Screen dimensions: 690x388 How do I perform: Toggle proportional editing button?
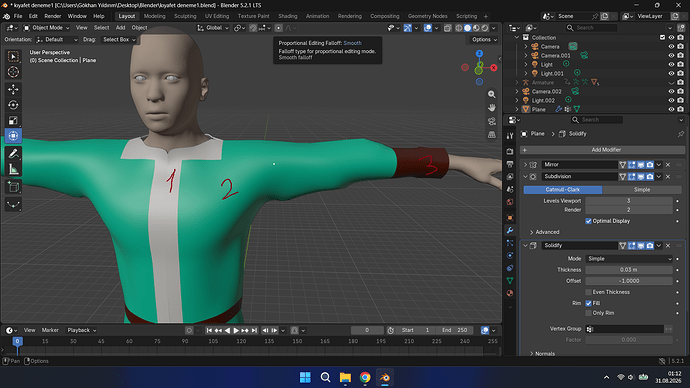(x=279, y=28)
